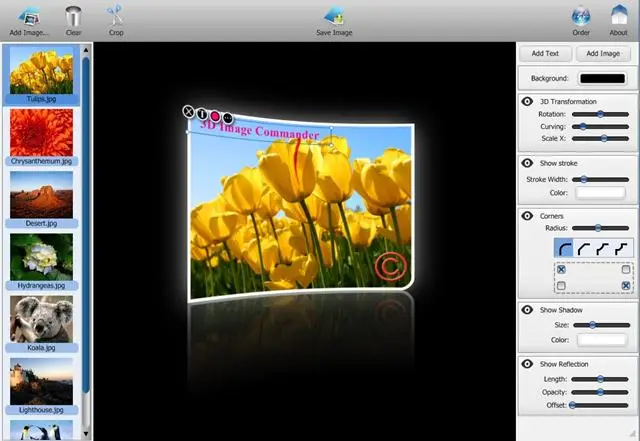Click the shadow Size slider
The image size is (640, 441).
[602, 325]
